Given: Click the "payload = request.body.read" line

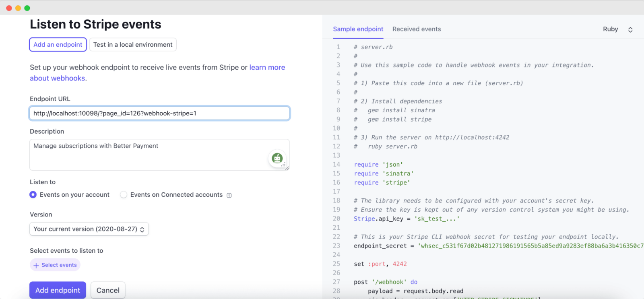Looking at the screenshot, I should click(415, 291).
